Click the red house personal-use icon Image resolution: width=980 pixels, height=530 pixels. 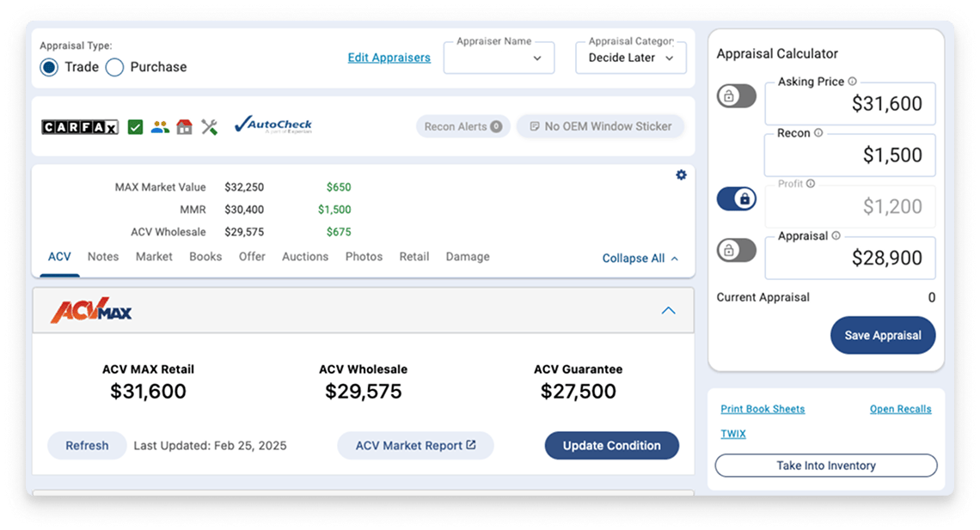pos(184,127)
